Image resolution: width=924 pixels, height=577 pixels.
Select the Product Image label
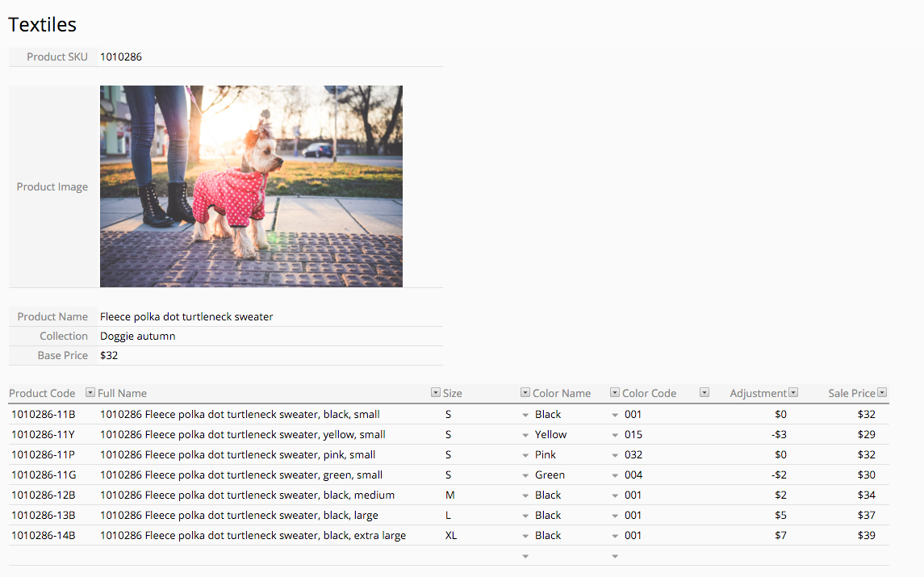[x=52, y=187]
